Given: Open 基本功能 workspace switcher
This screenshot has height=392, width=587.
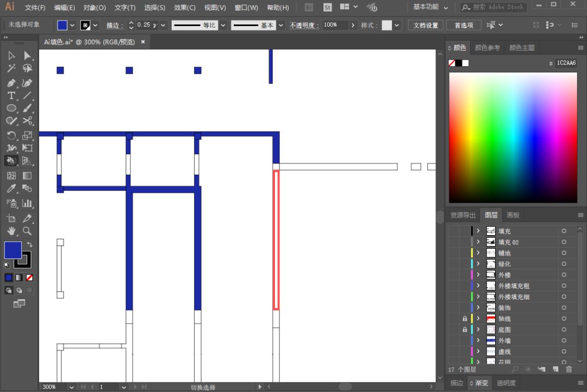Looking at the screenshot, I should [430, 7].
